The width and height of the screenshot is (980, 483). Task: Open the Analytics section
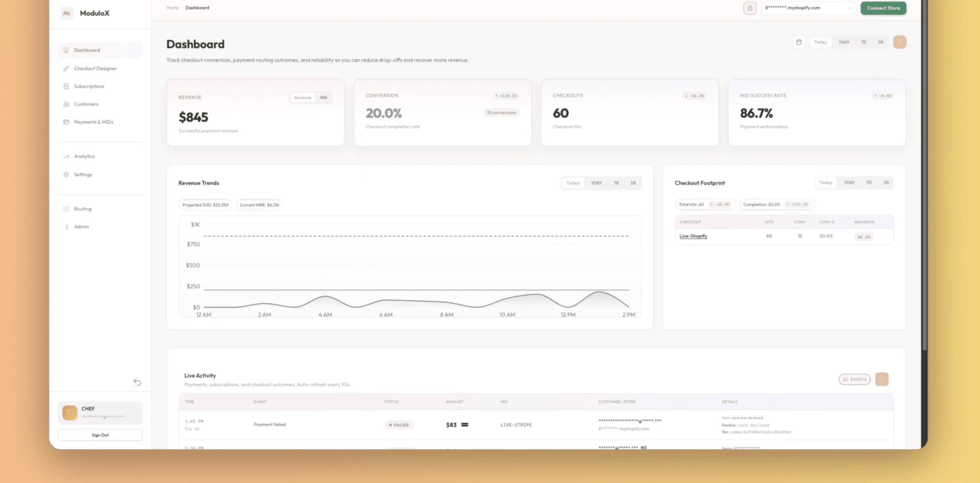(x=84, y=156)
